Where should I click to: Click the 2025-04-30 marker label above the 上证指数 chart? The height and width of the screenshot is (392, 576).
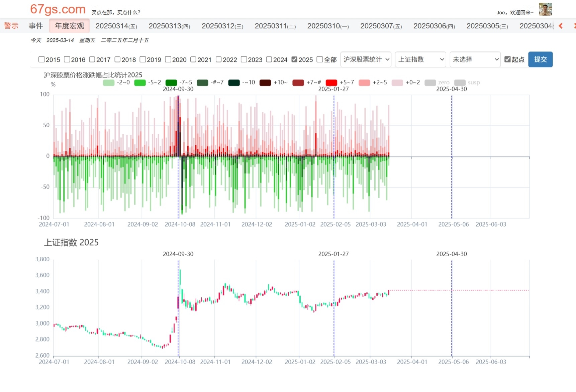(452, 254)
